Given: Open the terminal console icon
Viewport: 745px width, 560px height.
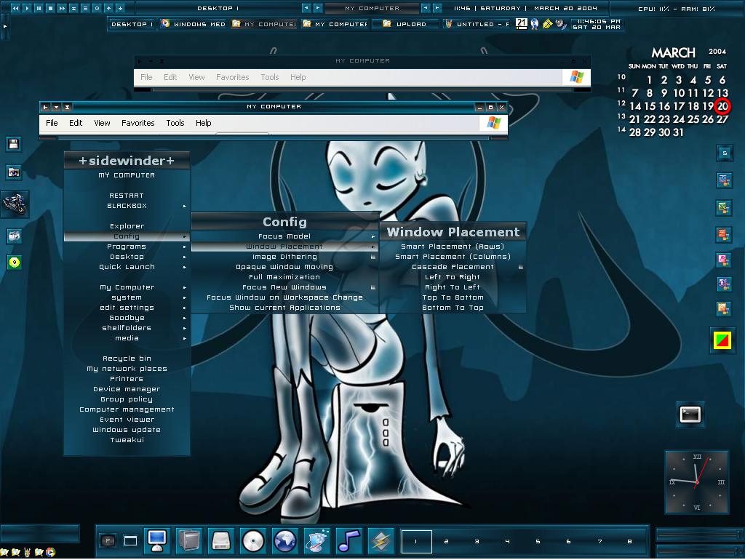Looking at the screenshot, I should (x=690, y=414).
